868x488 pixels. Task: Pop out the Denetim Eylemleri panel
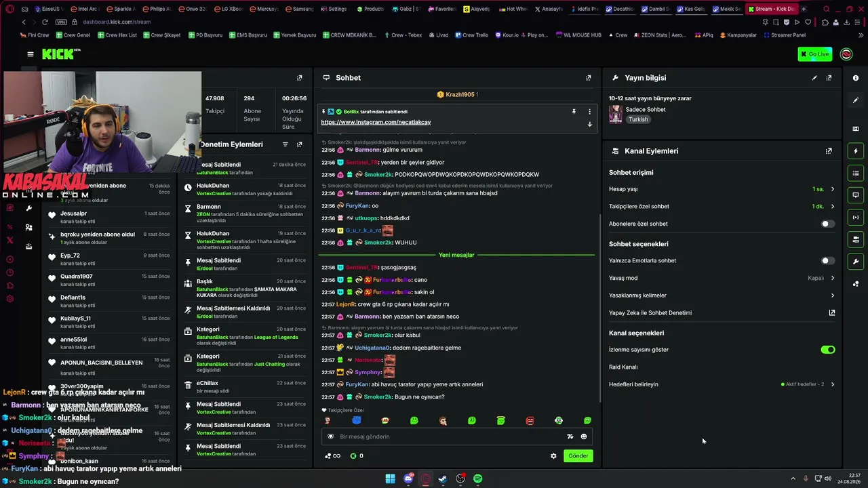pos(299,144)
